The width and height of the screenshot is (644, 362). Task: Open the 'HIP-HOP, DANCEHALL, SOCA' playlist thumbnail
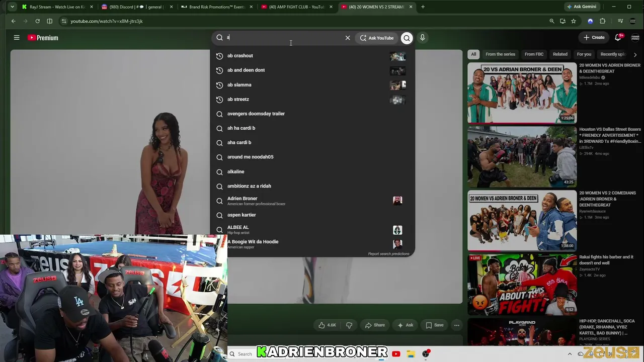(522, 331)
